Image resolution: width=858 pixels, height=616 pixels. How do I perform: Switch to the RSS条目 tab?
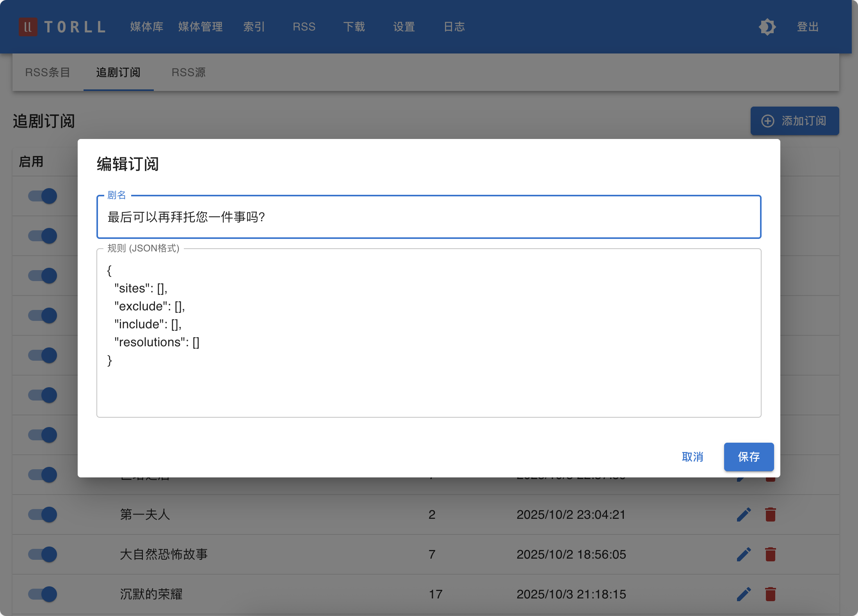coord(48,72)
